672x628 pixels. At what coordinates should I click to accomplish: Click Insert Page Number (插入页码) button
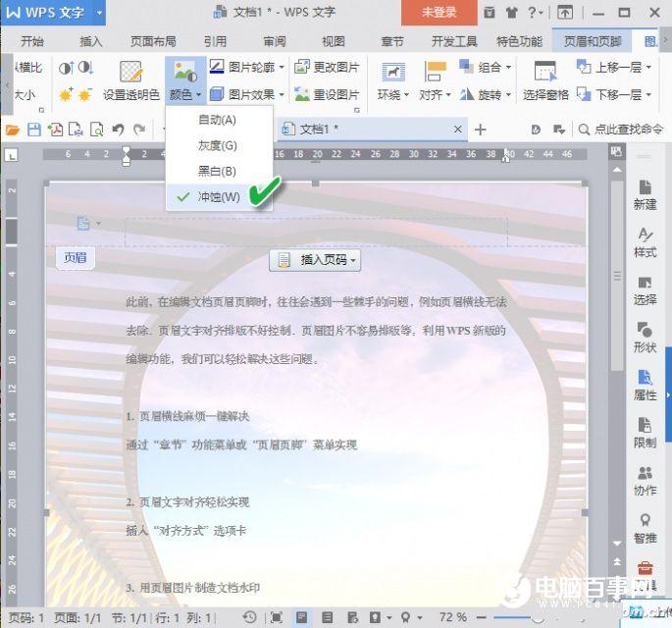(x=315, y=260)
